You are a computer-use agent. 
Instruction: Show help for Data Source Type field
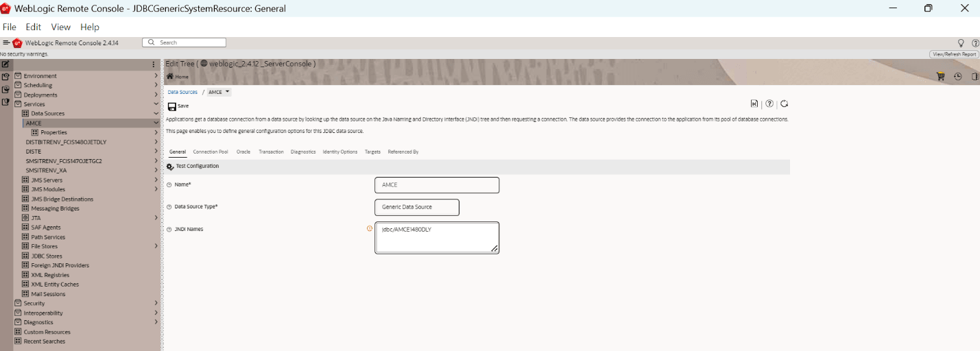pos(169,207)
